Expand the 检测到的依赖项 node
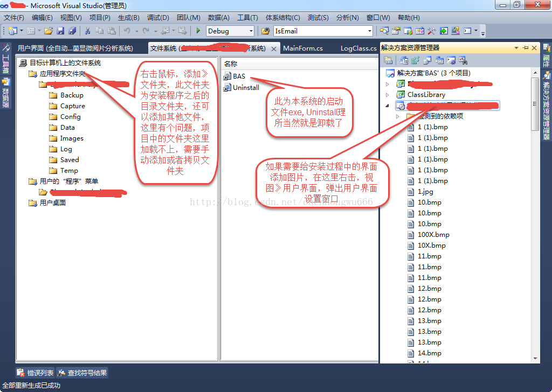The height and width of the screenshot is (392, 552). 398,116
